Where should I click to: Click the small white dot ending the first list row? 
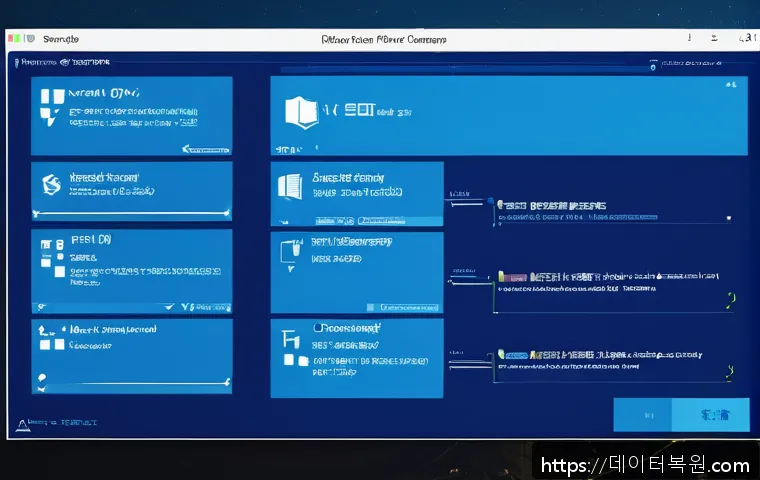tap(728, 218)
